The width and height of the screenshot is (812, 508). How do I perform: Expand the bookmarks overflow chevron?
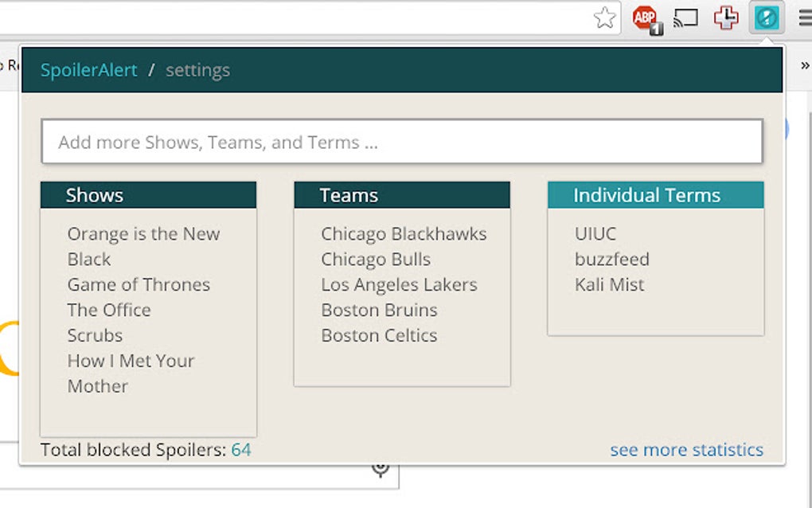(804, 65)
